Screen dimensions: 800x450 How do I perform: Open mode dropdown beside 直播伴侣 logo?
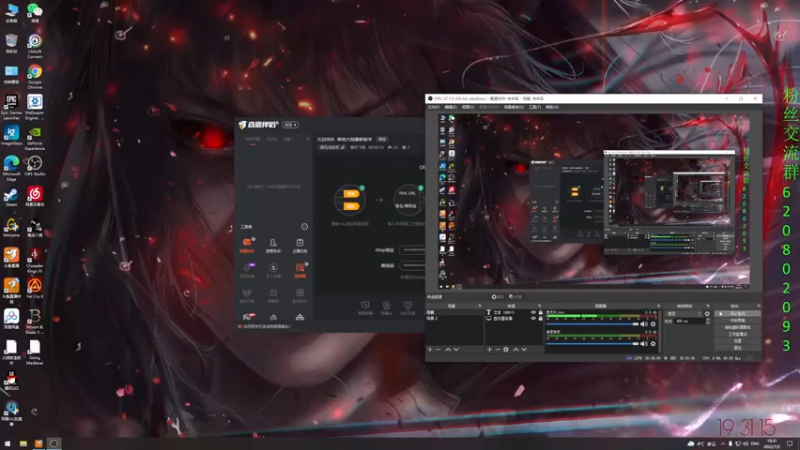point(290,125)
